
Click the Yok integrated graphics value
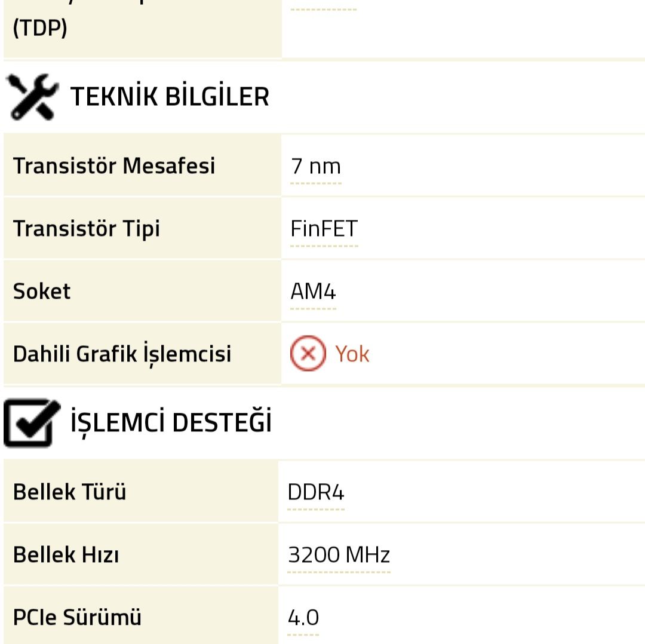point(352,354)
